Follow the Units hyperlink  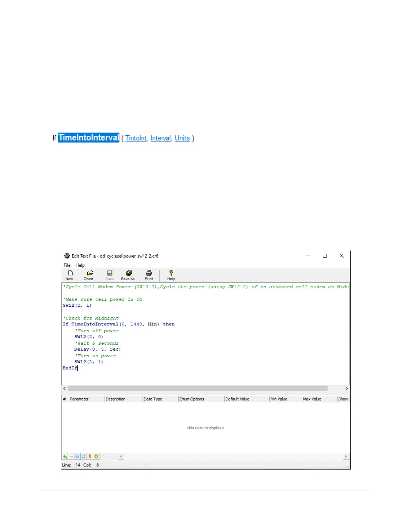coord(182,138)
